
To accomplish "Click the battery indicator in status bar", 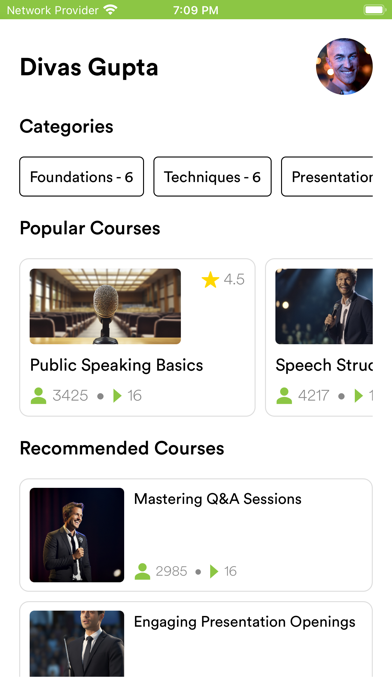I will pos(375,10).
